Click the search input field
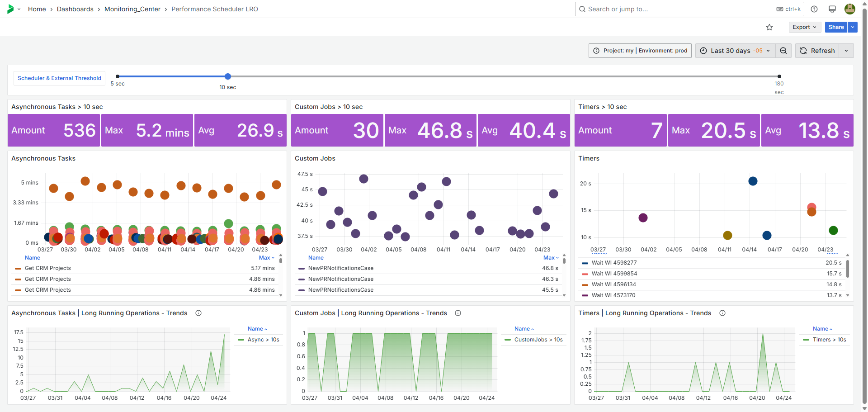The width and height of the screenshot is (868, 412). [656, 9]
